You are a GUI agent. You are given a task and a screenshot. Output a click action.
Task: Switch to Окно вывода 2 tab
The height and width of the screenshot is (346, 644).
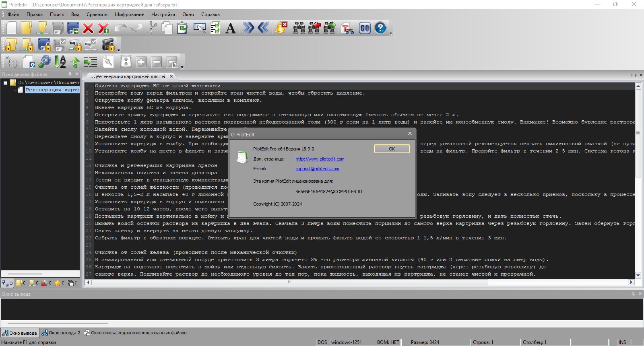pos(61,333)
